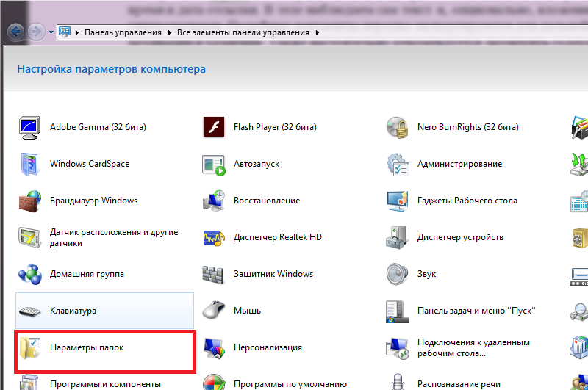Open the Брандмауэр Windows link
Viewport: 588px width, 390px height.
coord(94,201)
